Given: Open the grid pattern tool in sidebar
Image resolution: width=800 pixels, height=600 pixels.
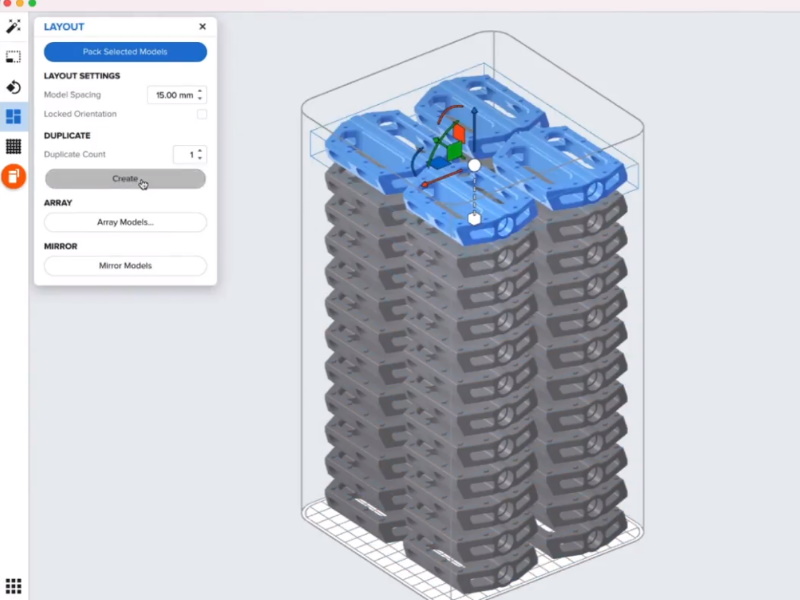Looking at the screenshot, I should coord(14,147).
